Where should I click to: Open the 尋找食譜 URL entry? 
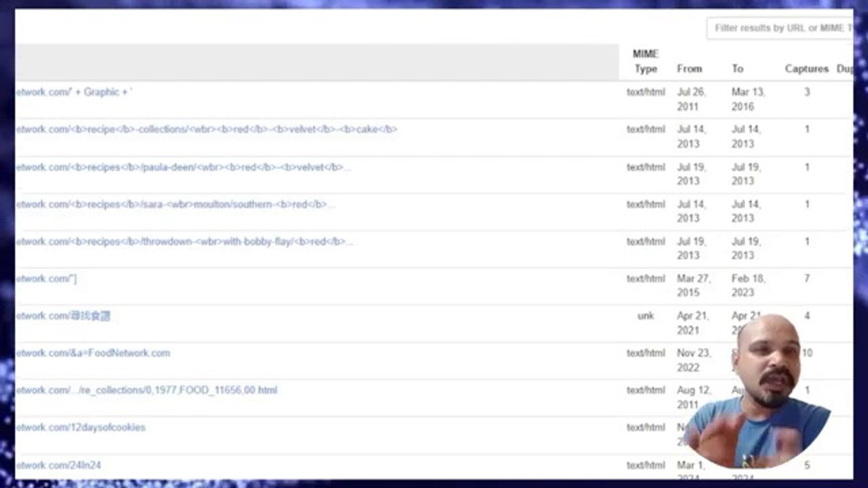click(66, 316)
